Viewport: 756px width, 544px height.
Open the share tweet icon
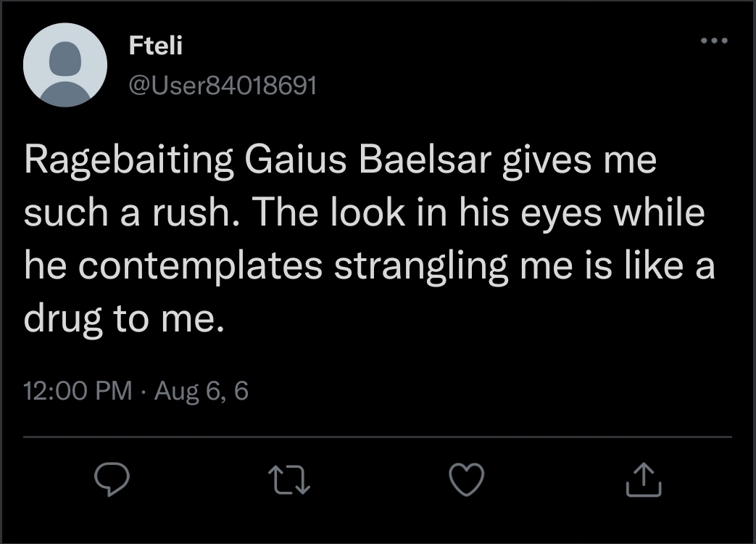644,479
